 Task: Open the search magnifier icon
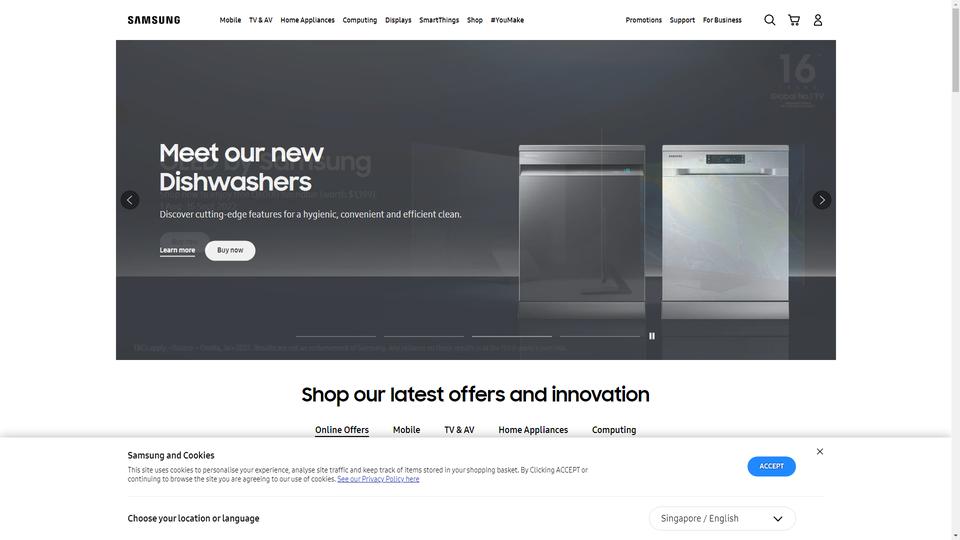click(770, 20)
